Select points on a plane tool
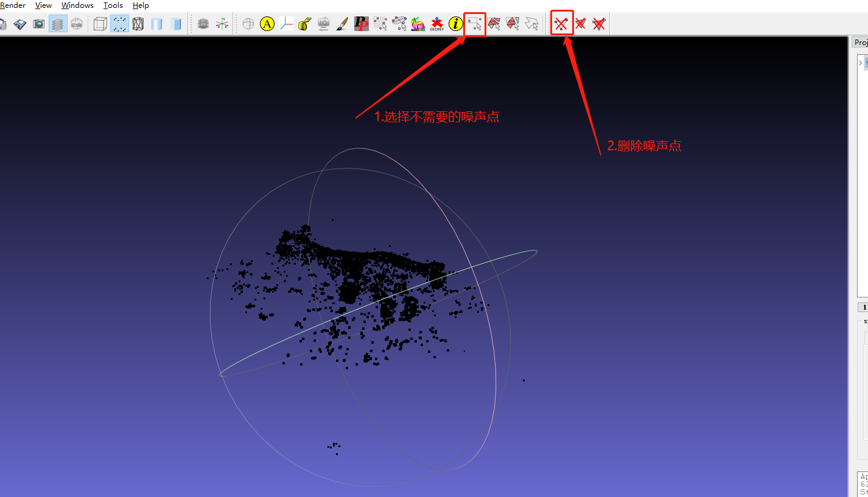Viewport: 868px width, 497px height. click(x=399, y=24)
